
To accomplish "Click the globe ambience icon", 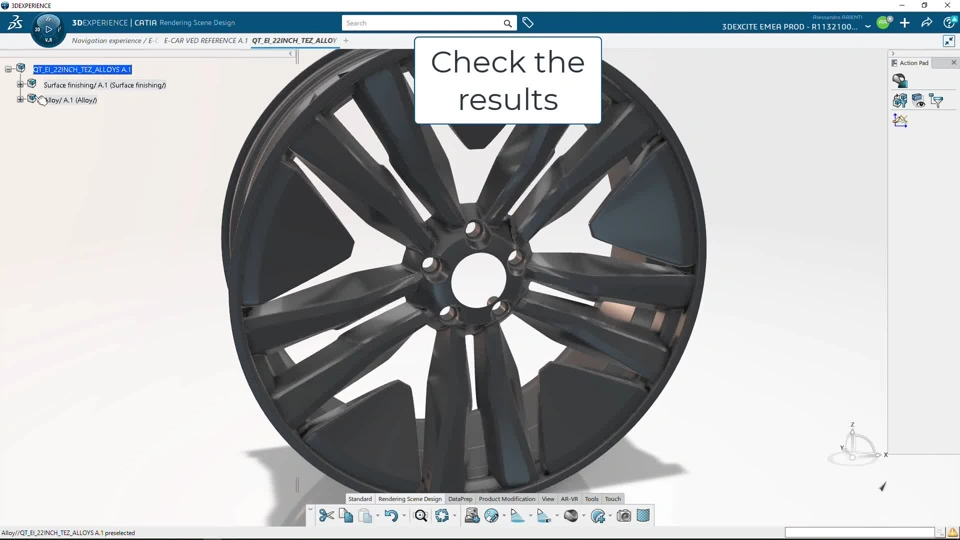I will click(491, 516).
